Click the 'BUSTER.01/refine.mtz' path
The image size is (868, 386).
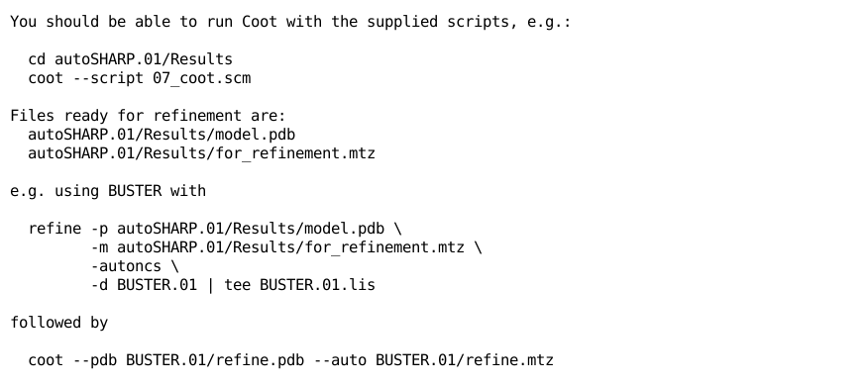point(465,360)
